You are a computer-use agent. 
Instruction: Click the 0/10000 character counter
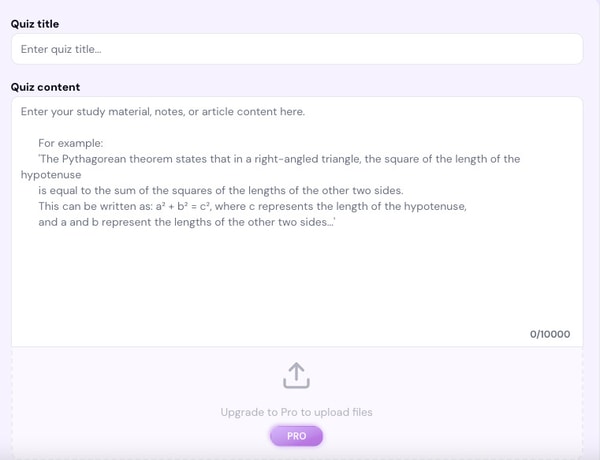click(x=550, y=334)
